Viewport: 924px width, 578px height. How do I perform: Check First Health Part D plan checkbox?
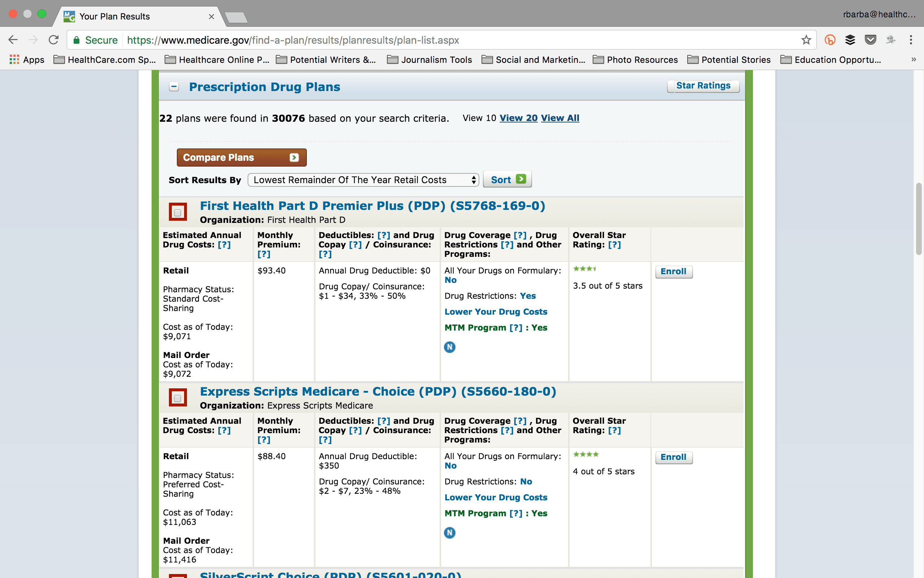tap(178, 212)
